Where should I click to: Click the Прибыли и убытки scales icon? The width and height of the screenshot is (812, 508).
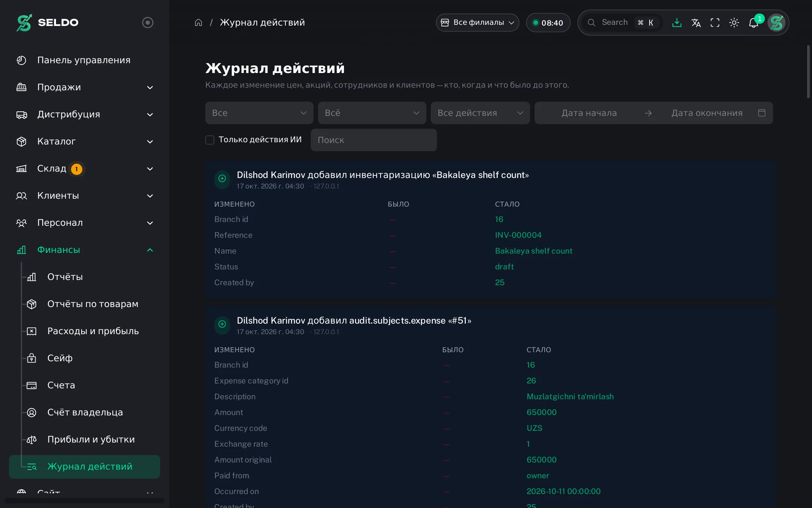tap(32, 440)
